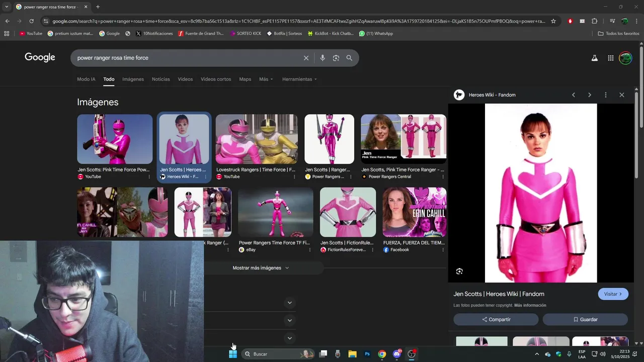Open a new browser tab

pyautogui.click(x=98, y=7)
